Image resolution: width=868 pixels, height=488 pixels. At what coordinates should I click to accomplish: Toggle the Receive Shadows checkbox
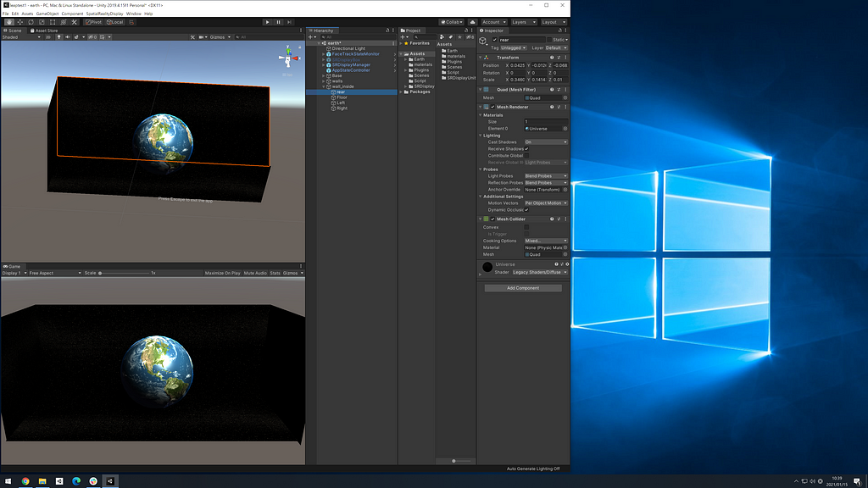pyautogui.click(x=526, y=149)
